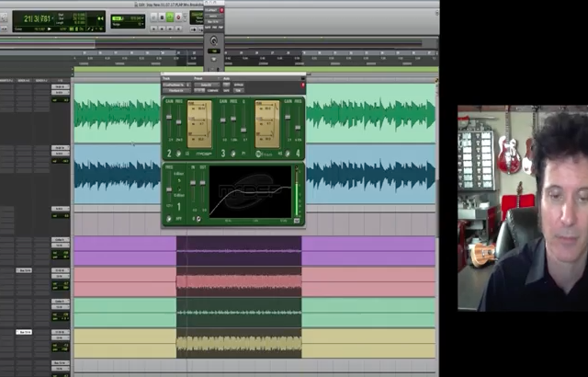Click the Band 1 Freq slider handle
The width and height of the screenshot is (588, 377).
[x=169, y=189]
